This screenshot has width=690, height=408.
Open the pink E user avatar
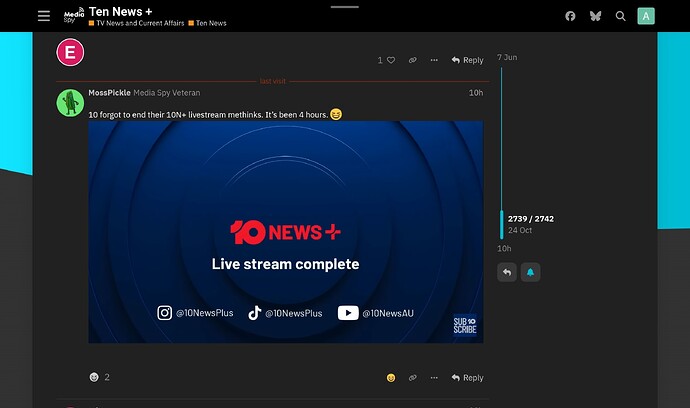click(70, 52)
